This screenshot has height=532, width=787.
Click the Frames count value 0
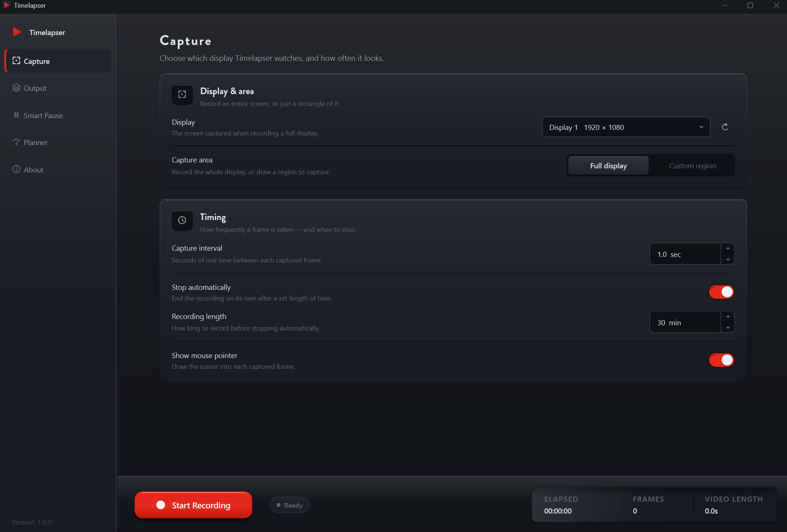(635, 511)
